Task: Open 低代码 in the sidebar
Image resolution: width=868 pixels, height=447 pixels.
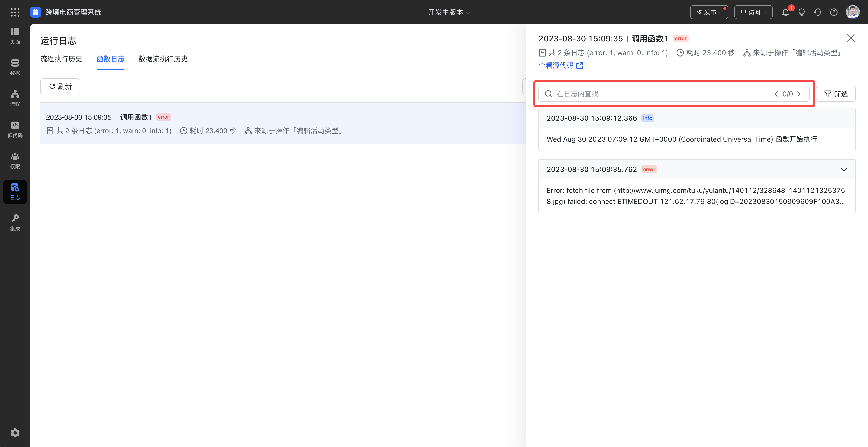Action: point(15,130)
